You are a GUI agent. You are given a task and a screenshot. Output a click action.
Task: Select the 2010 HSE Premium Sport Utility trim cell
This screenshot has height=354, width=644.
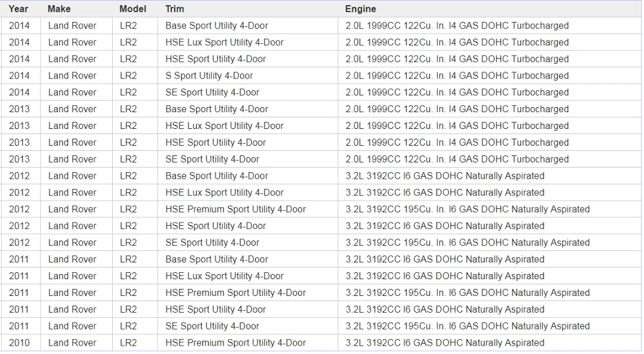[235, 343]
